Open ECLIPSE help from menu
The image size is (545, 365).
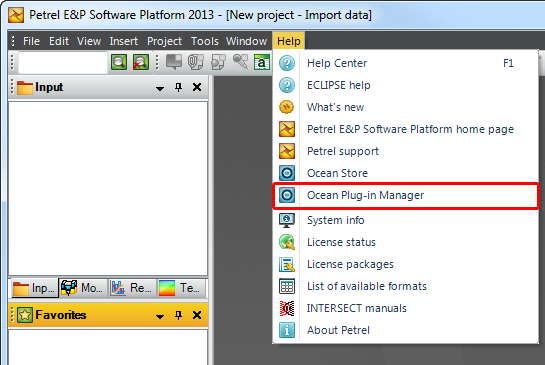pos(406,85)
